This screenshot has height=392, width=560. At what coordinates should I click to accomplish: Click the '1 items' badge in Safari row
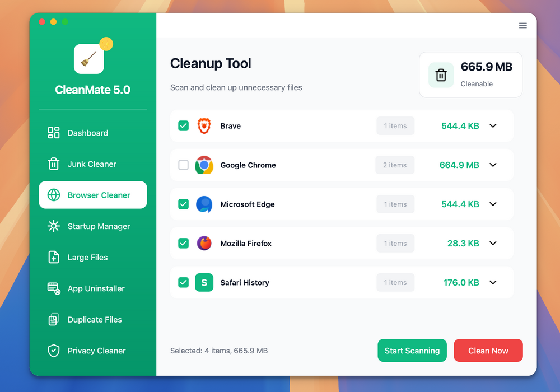[395, 282]
